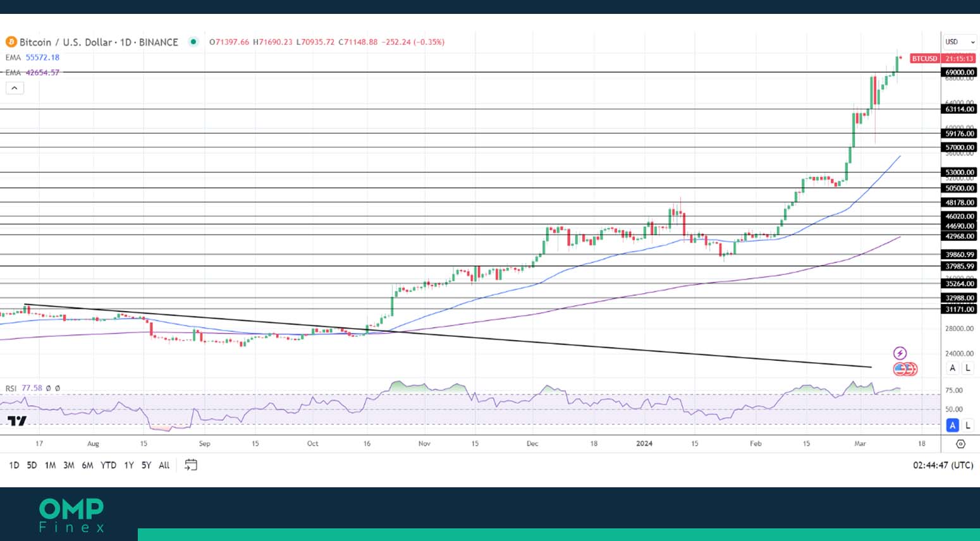This screenshot has width=980, height=541.
Task: Open the go-to-date calendar icon
Action: [x=190, y=465]
